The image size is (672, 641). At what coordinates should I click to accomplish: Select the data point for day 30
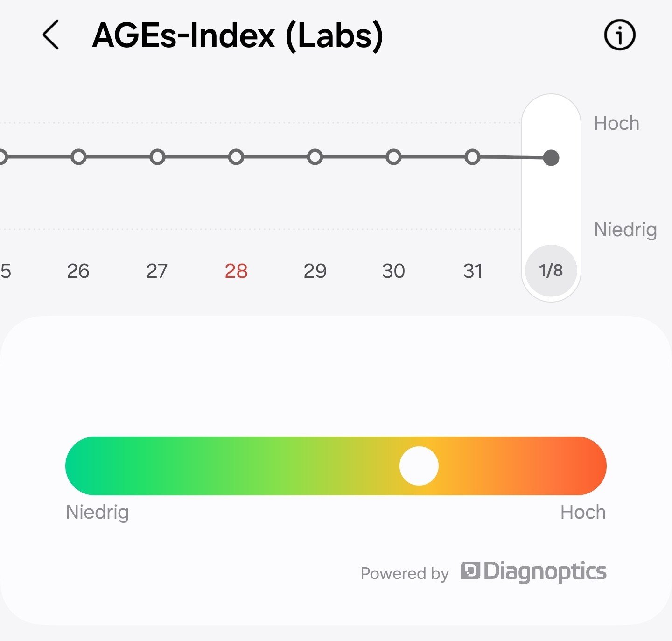click(x=393, y=157)
